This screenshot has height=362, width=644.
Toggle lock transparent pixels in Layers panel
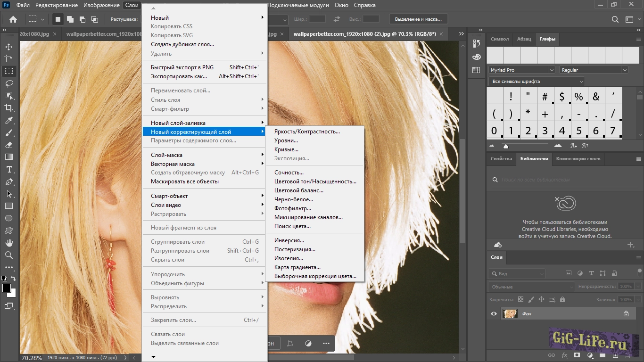(520, 299)
